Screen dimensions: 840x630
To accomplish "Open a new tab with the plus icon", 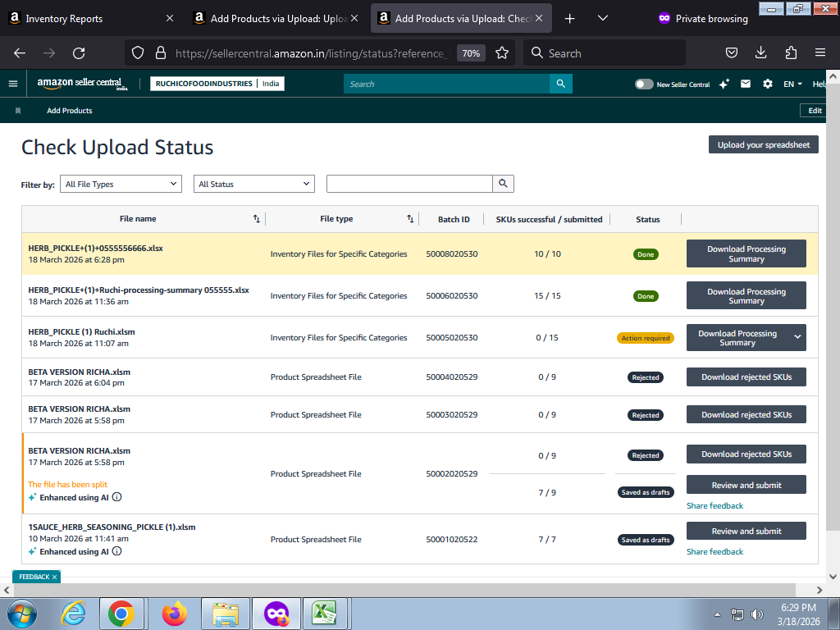I will 570,19.
